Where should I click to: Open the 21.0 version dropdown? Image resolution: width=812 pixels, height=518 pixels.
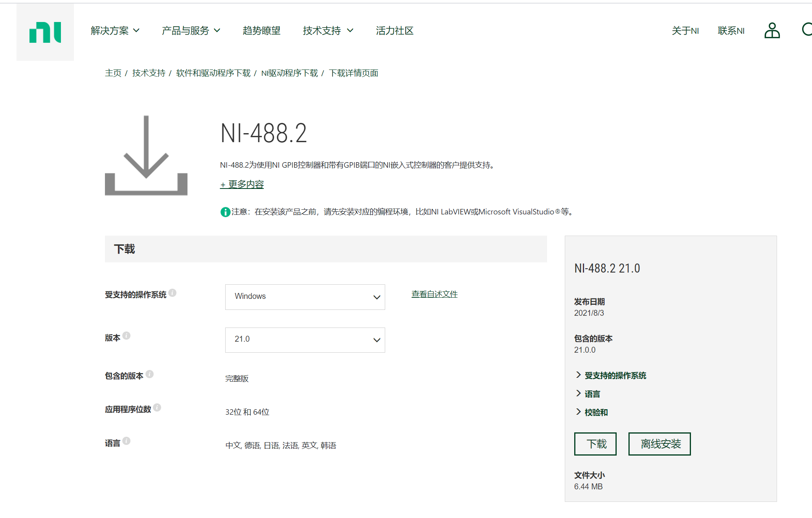(x=305, y=340)
